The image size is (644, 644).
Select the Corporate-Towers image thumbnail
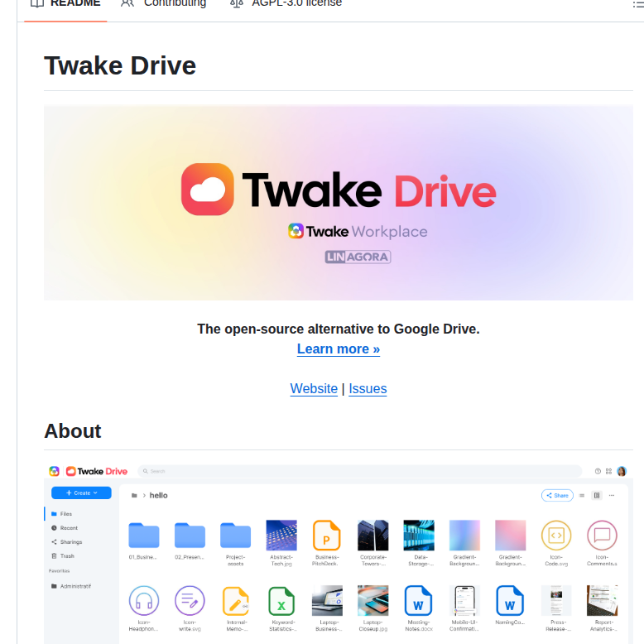(373, 536)
